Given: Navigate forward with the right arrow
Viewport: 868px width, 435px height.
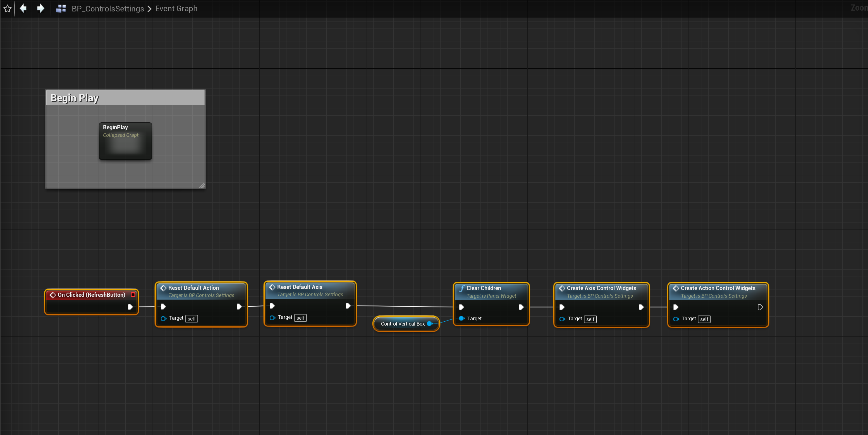Looking at the screenshot, I should (40, 8).
